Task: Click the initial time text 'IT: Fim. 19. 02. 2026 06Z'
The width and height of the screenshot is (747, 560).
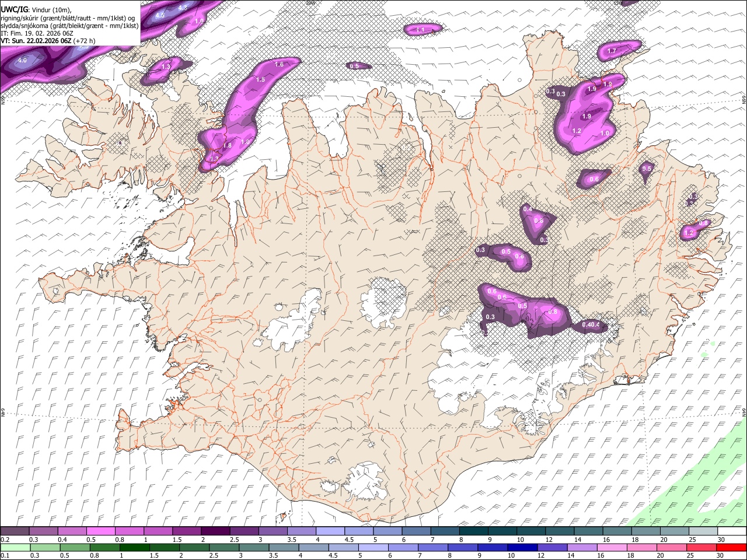Action: tap(37, 33)
